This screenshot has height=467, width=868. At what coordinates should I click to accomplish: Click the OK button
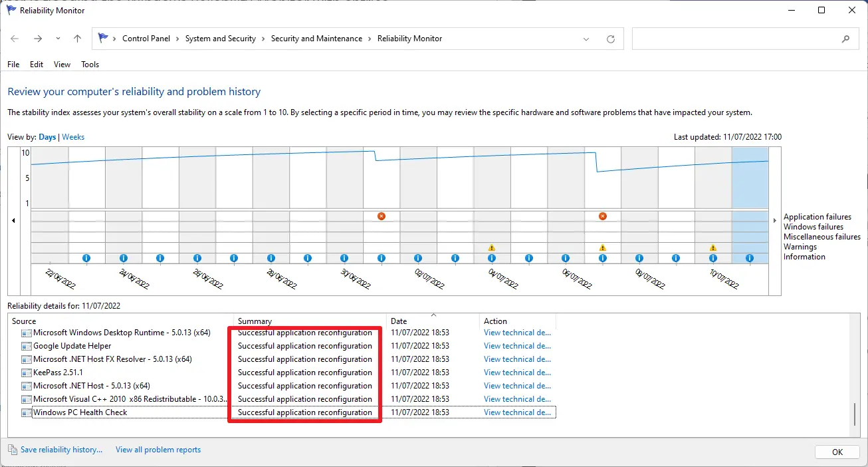(x=837, y=452)
